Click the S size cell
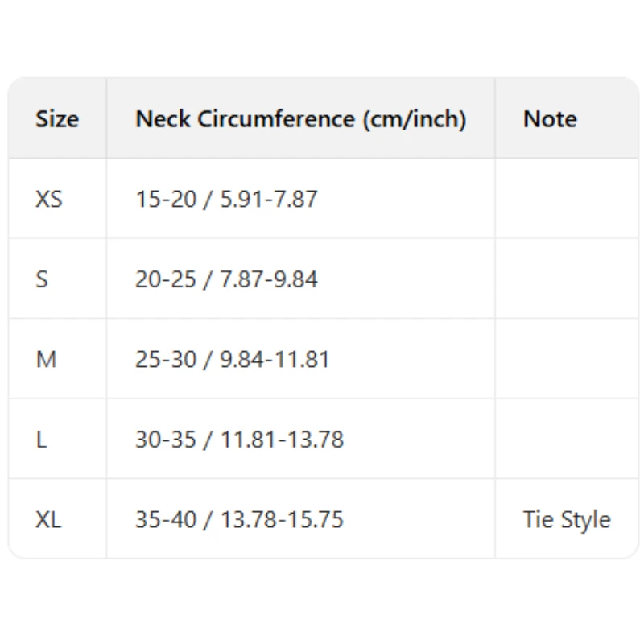 click(42, 279)
